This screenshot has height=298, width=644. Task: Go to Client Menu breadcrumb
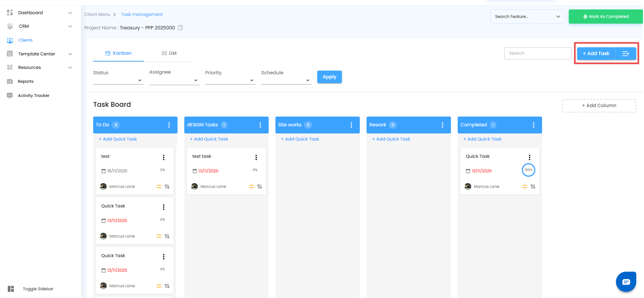click(97, 15)
